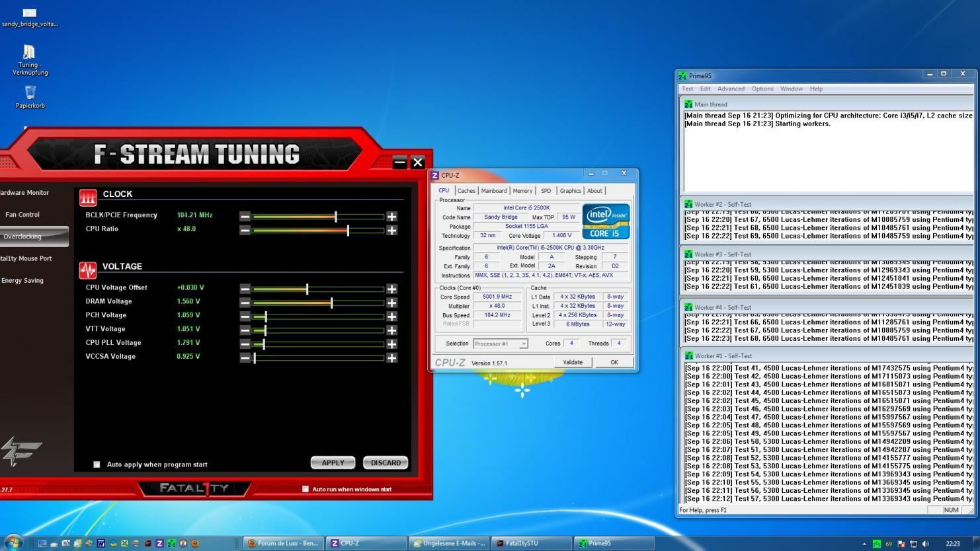The height and width of the screenshot is (551, 980).
Task: Click the BCLK/PCIE Frequency slider handle
Action: [336, 217]
